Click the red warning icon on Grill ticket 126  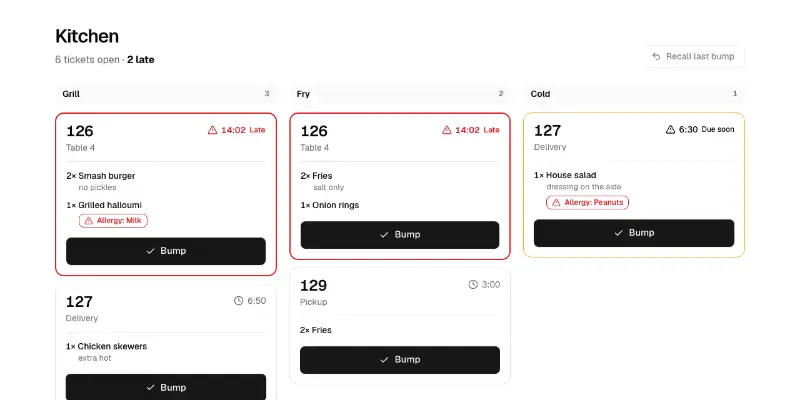click(x=212, y=130)
